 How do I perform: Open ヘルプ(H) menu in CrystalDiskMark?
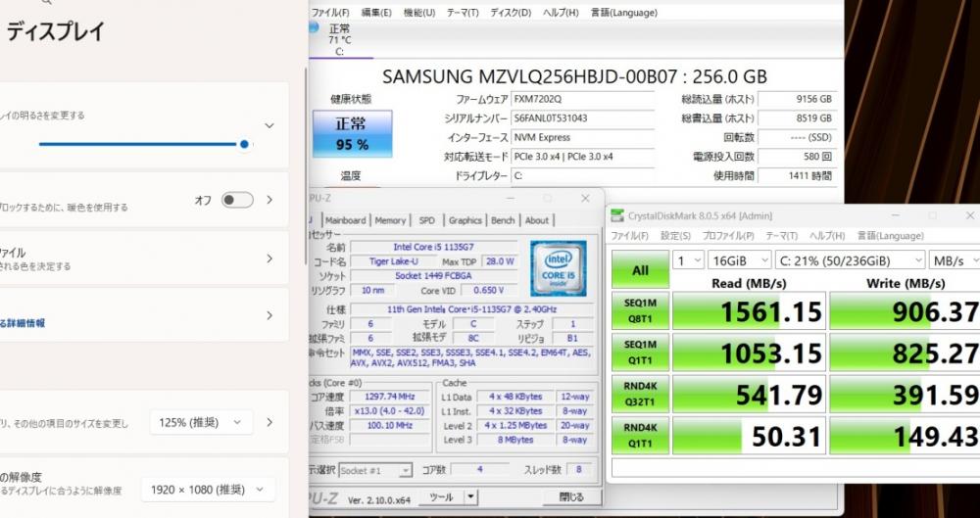827,236
